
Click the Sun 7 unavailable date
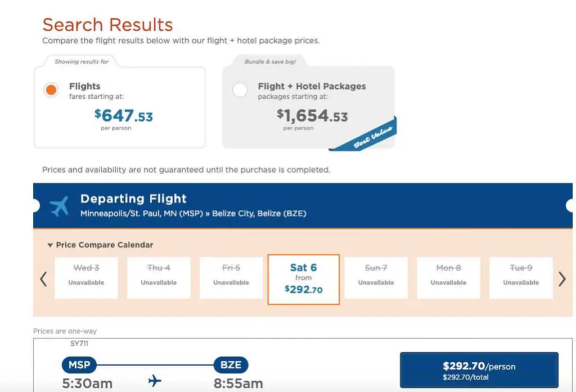click(x=376, y=278)
